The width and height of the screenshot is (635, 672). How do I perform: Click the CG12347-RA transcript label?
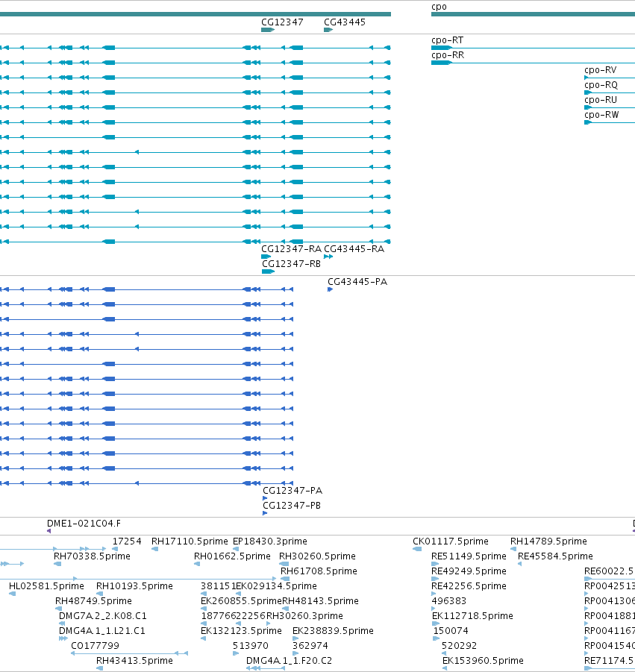tap(291, 249)
